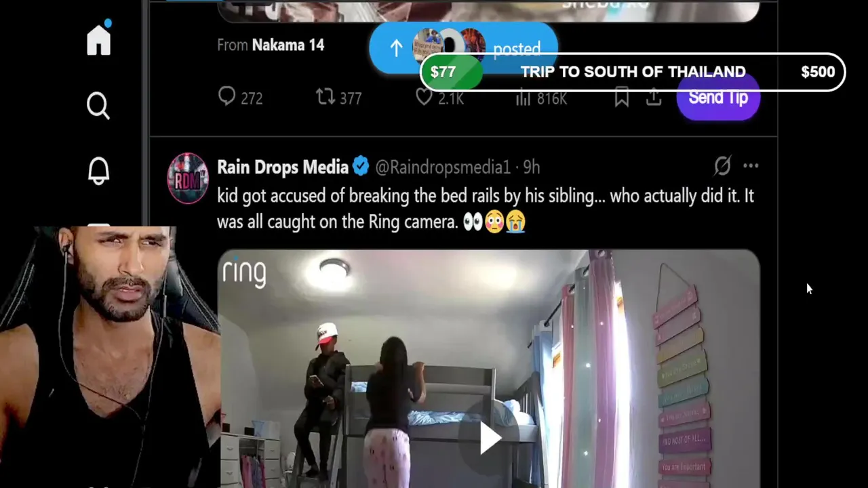The height and width of the screenshot is (488, 868).
Task: Share the post via share icon
Action: pyautogui.click(x=653, y=98)
